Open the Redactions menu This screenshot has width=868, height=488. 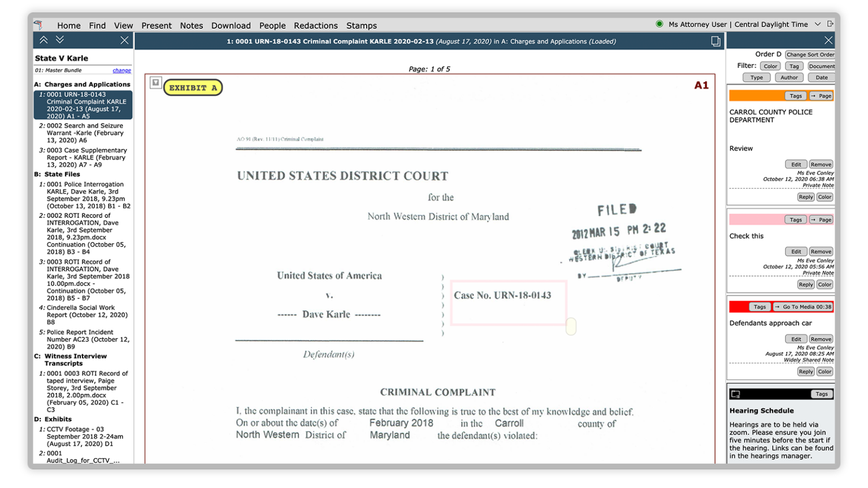tap(315, 25)
